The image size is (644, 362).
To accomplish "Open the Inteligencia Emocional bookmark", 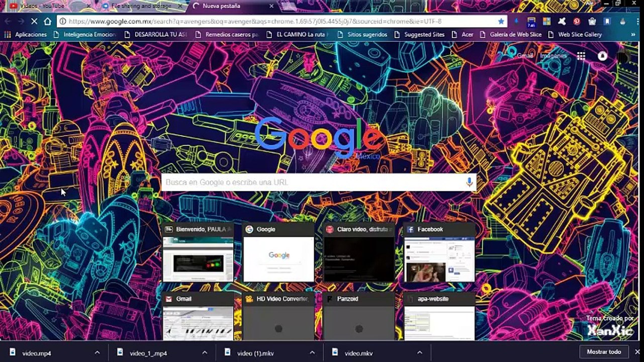I will pyautogui.click(x=85, y=35).
